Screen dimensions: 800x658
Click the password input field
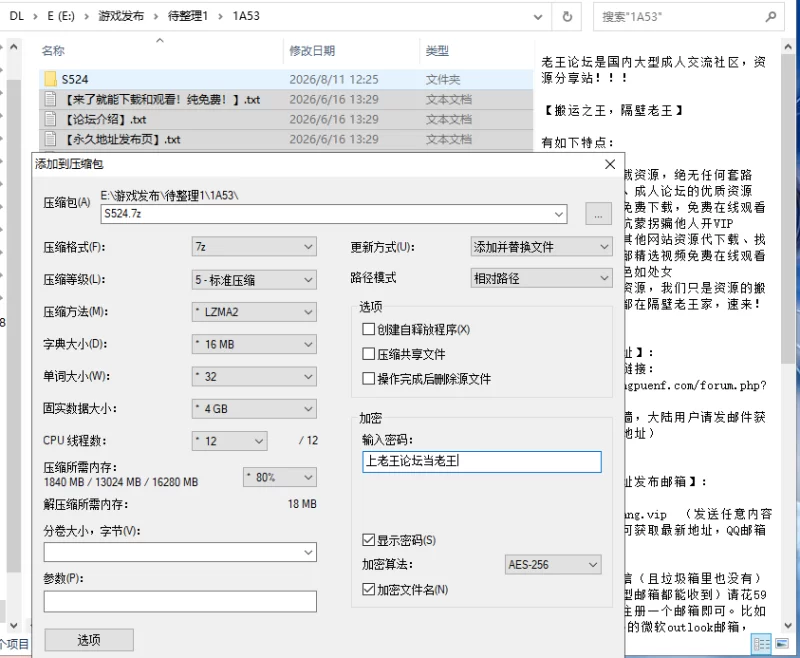click(x=482, y=462)
